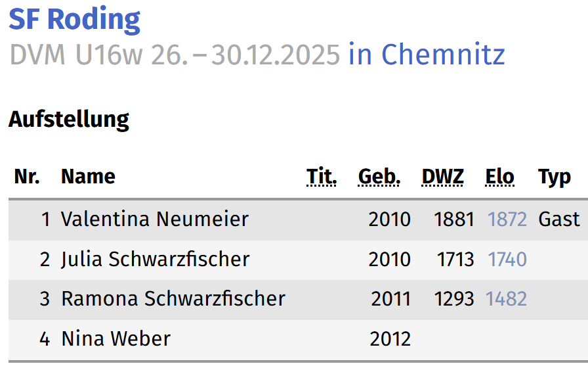Select the Julia Schwarzfischer row name

point(156,259)
